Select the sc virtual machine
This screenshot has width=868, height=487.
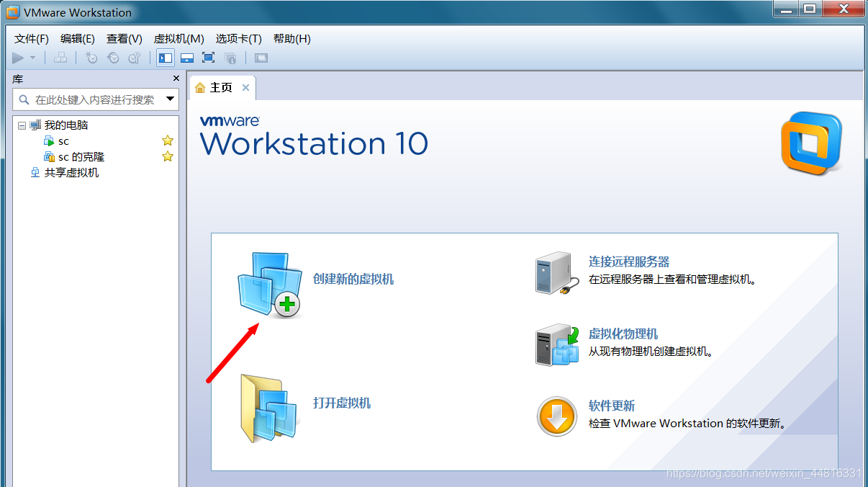(x=64, y=141)
